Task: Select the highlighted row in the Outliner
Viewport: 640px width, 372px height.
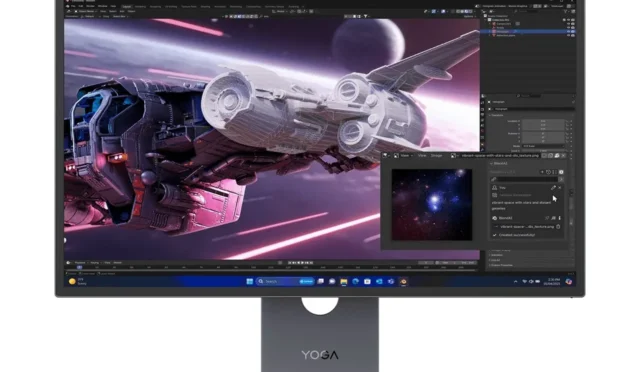Action: point(527,31)
